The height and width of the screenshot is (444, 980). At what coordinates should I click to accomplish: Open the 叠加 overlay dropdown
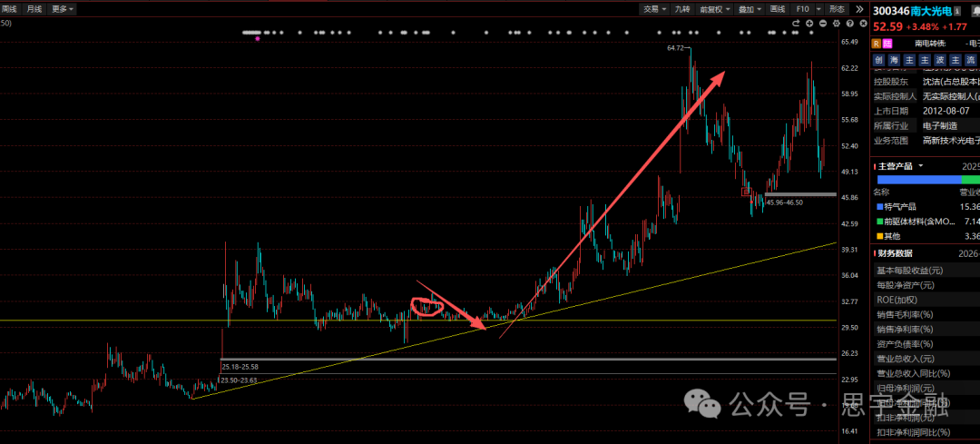click(x=750, y=9)
